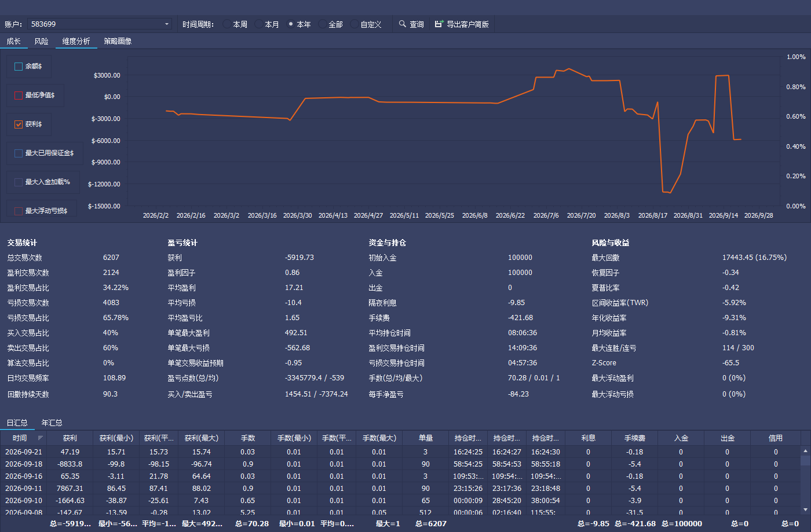Click the 最大回撤 value 17443.45 (16.75%)
This screenshot has height=532, width=811.
754,258
